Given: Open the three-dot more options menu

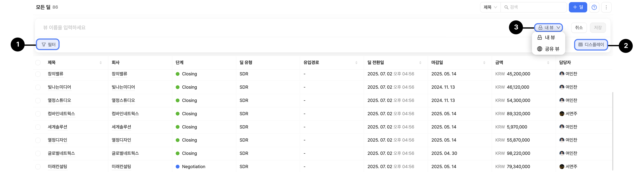Looking at the screenshot, I should [606, 7].
